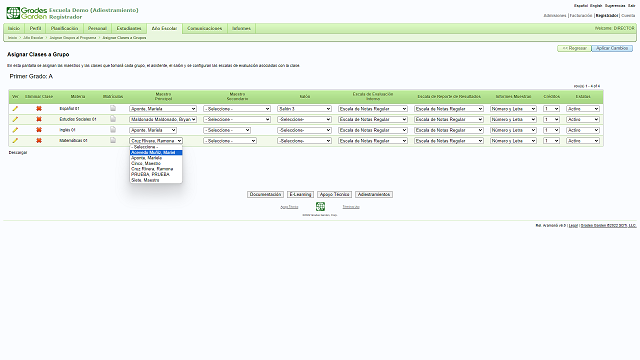
Task: Open Salón dropdown in Matemáticas 01 row
Action: (x=304, y=141)
